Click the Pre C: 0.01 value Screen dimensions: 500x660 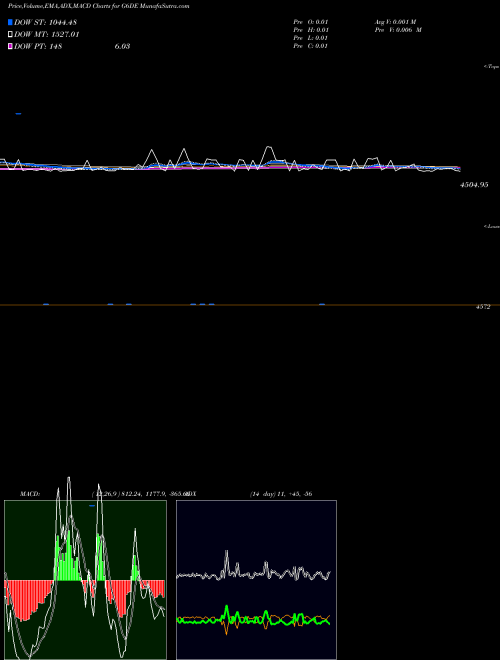311,46
